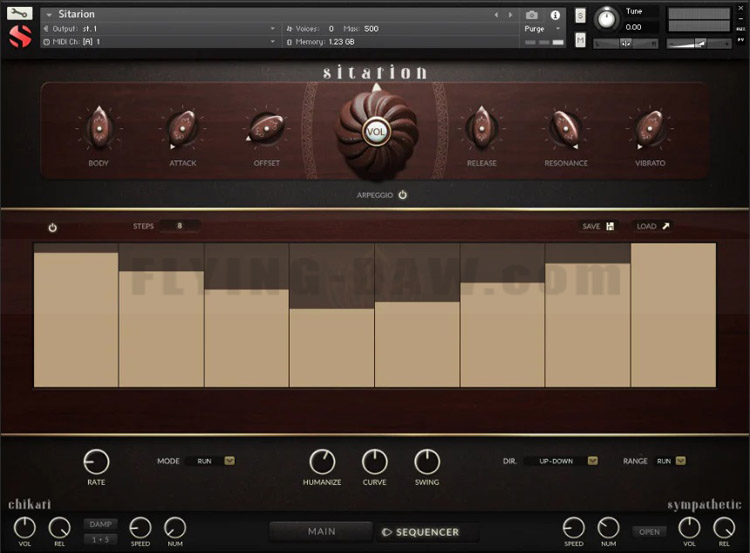Toggle the sequencer power button
This screenshot has height=553, width=750.
click(53, 228)
